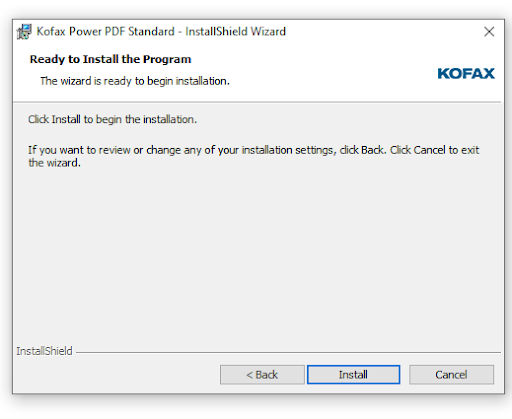Cancel the installation wizard
This screenshot has height=419, width=512.
click(451, 374)
